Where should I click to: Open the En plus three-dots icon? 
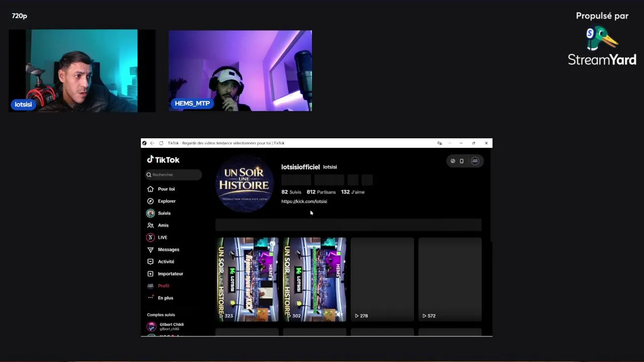150,298
